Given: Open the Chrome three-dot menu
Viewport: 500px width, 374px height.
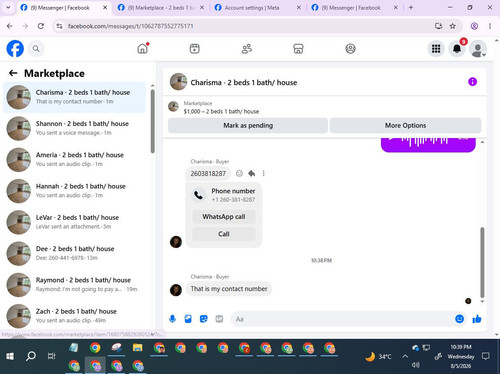Looking at the screenshot, I should 490,26.
